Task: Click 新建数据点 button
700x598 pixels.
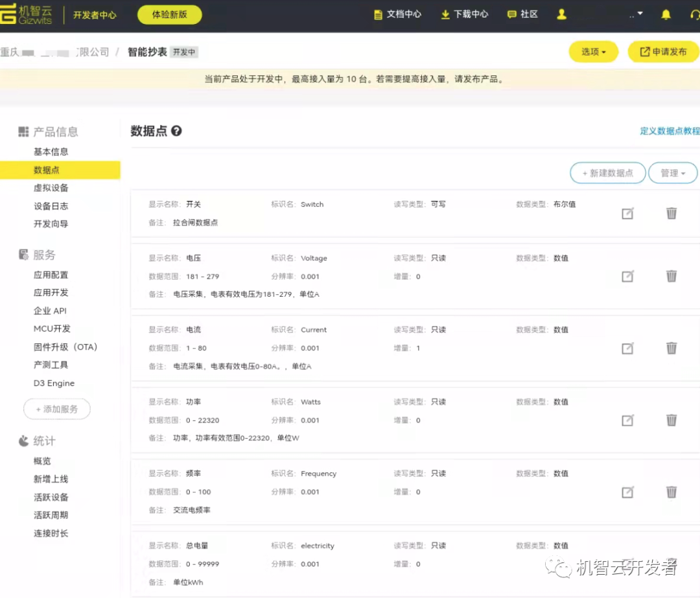Action: click(607, 173)
